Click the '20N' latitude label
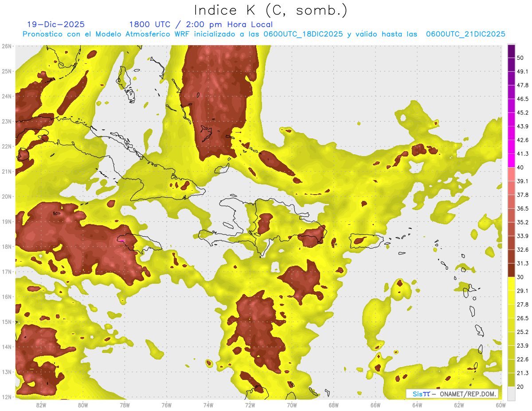Viewport: 532px width, 411px height. [7, 196]
